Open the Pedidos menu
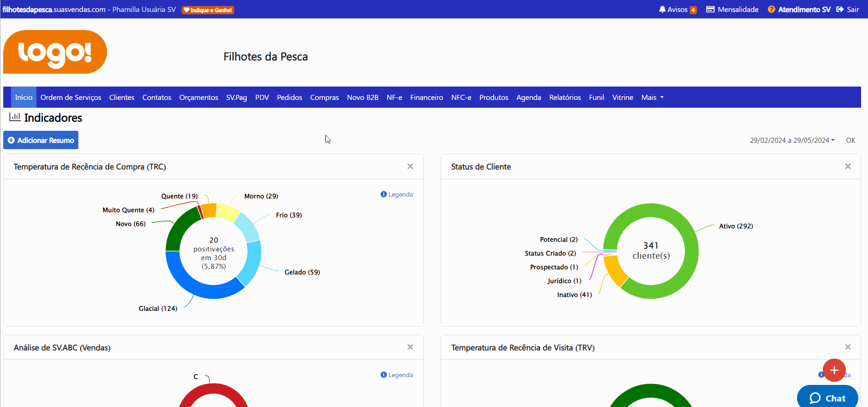The height and width of the screenshot is (407, 868). coord(289,97)
